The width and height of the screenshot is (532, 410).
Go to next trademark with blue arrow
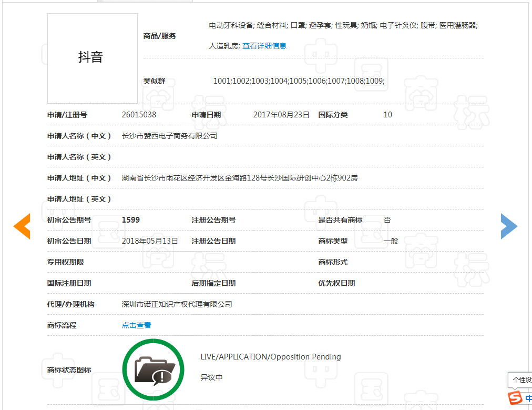pos(509,226)
